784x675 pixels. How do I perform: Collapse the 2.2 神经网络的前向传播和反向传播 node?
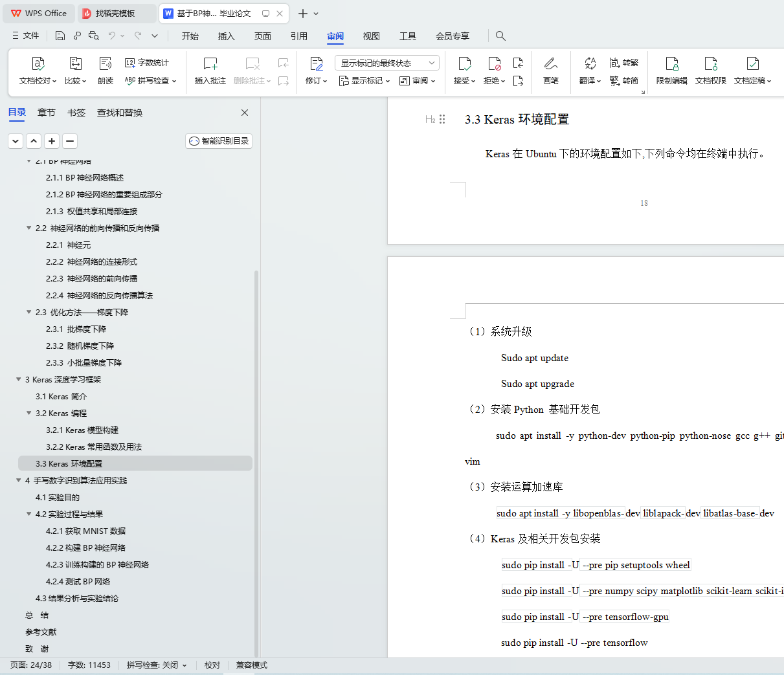tap(28, 228)
